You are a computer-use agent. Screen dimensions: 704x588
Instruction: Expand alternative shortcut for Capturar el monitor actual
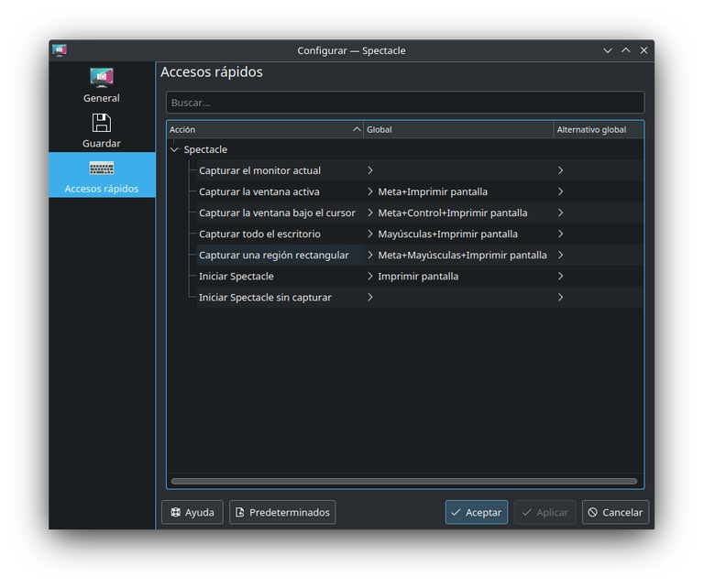pos(560,170)
